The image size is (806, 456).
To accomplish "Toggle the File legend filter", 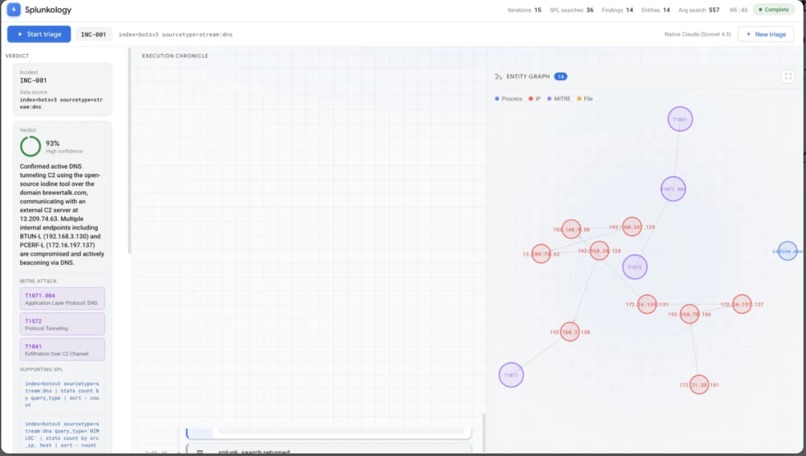I will coord(585,99).
